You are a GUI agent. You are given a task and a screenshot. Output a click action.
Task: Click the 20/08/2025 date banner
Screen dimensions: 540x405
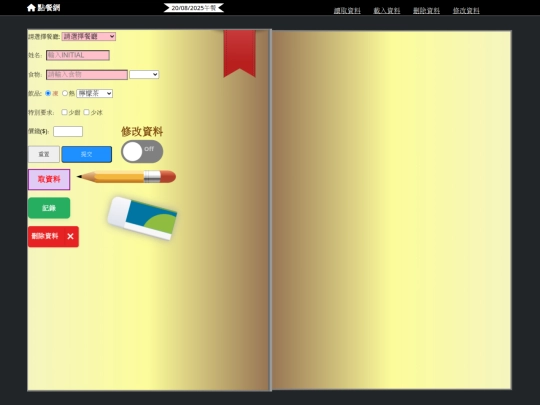pyautogui.click(x=194, y=8)
